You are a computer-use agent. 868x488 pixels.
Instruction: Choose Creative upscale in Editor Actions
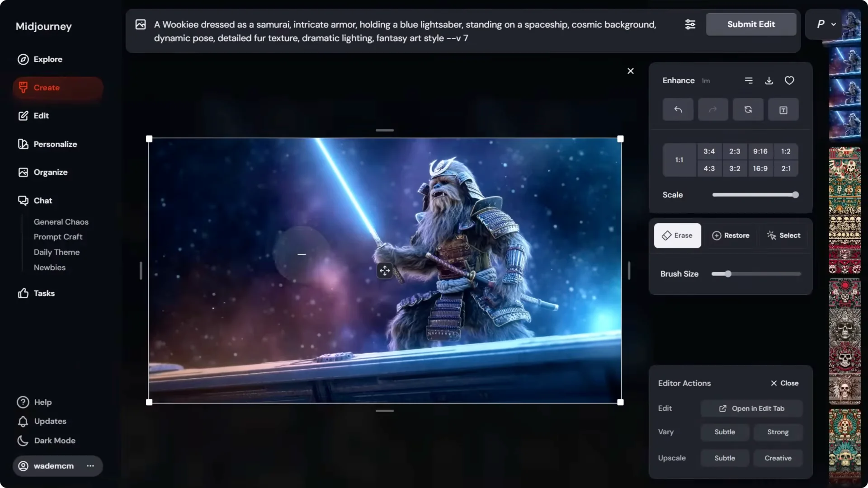click(778, 458)
